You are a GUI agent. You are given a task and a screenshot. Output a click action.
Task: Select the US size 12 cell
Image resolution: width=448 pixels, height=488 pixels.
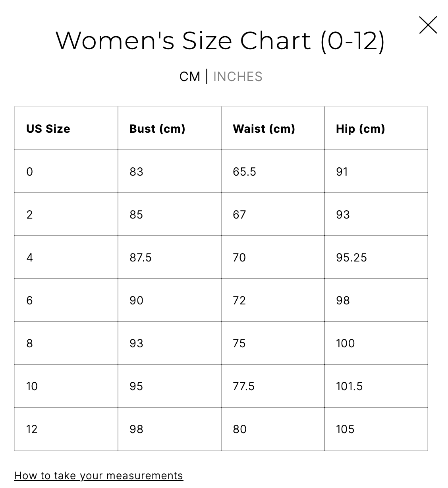[32, 429]
